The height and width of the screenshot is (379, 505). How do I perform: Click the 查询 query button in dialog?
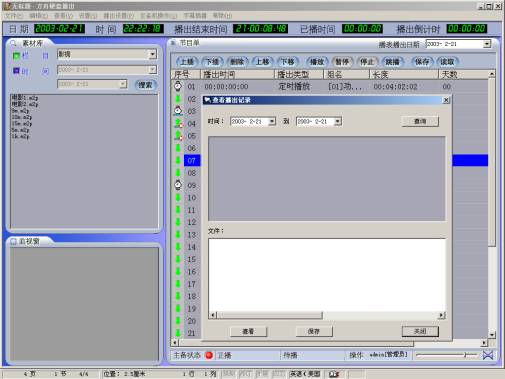(420, 121)
